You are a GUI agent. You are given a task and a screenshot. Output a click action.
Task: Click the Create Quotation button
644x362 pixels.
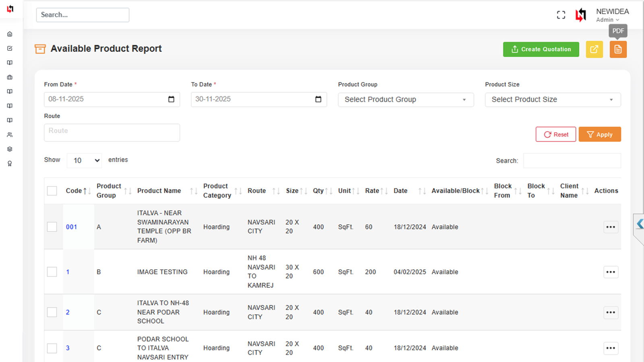(540, 50)
